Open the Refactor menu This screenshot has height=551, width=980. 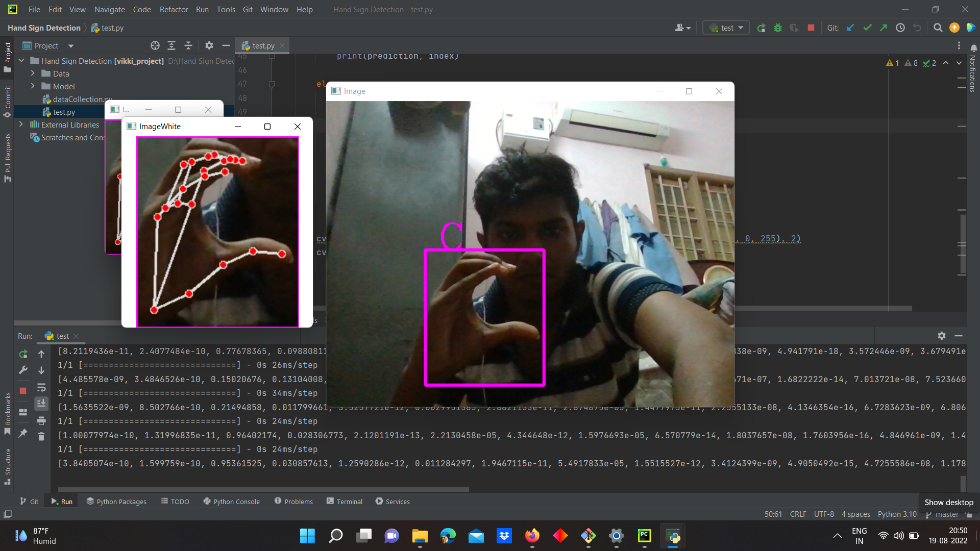click(x=174, y=9)
